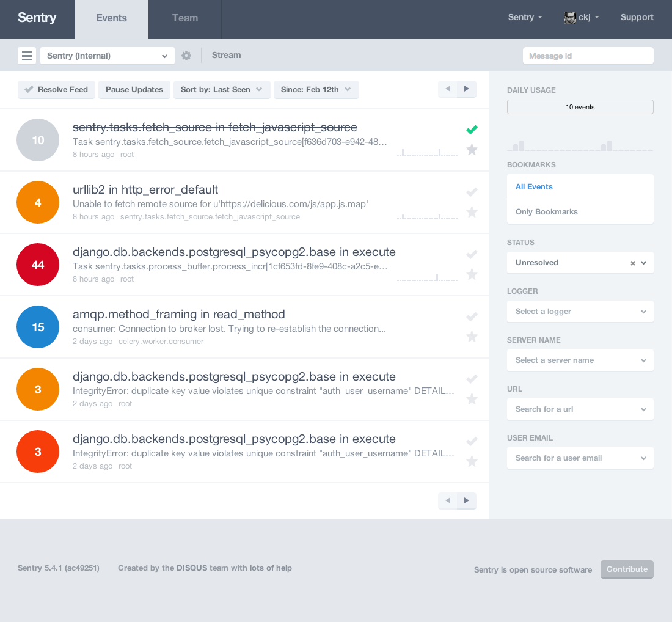Open Select a server name dropdown
The height and width of the screenshot is (622, 672).
tap(580, 360)
